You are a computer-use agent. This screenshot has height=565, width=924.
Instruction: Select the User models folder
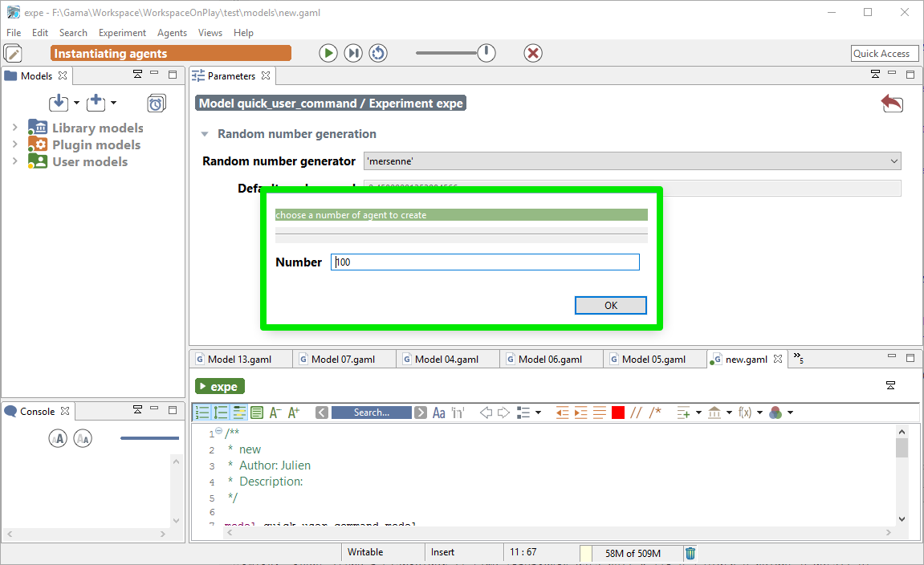point(90,161)
